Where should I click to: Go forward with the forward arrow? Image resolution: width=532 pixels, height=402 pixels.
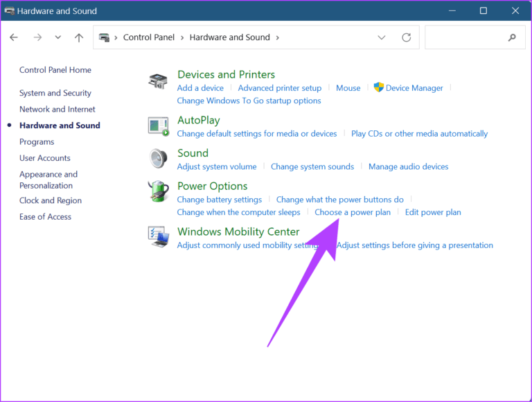tap(37, 37)
